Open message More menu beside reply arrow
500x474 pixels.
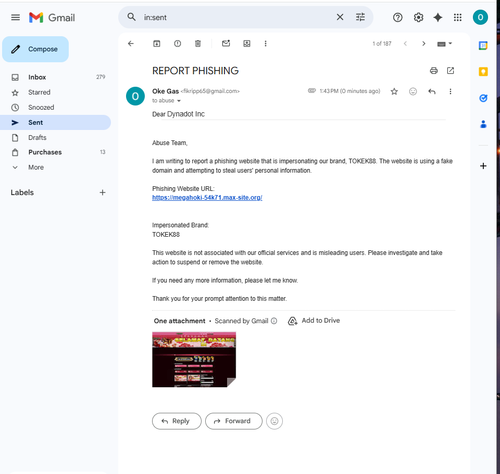[x=450, y=91]
